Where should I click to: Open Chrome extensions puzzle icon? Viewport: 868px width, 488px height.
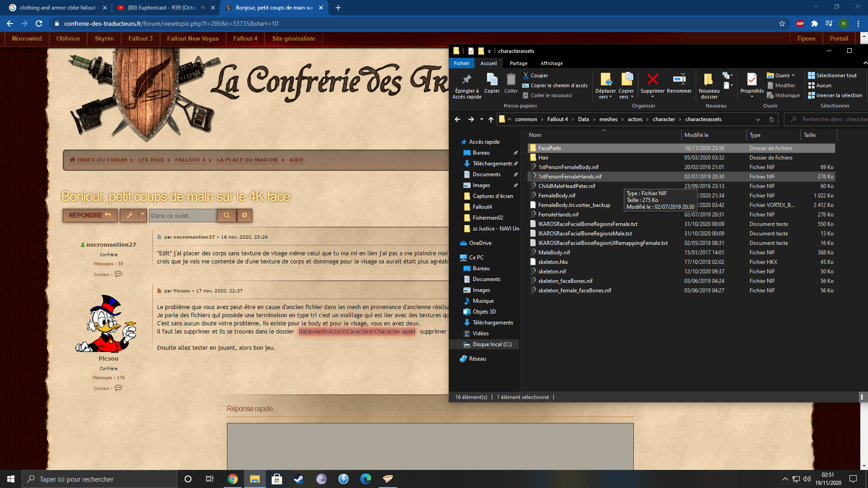click(814, 23)
